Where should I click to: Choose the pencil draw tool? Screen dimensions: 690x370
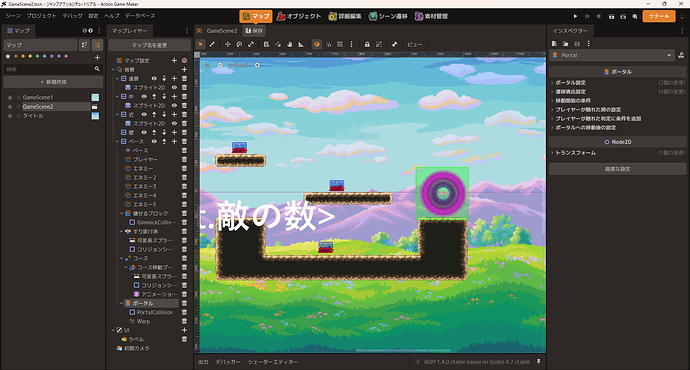(x=212, y=44)
